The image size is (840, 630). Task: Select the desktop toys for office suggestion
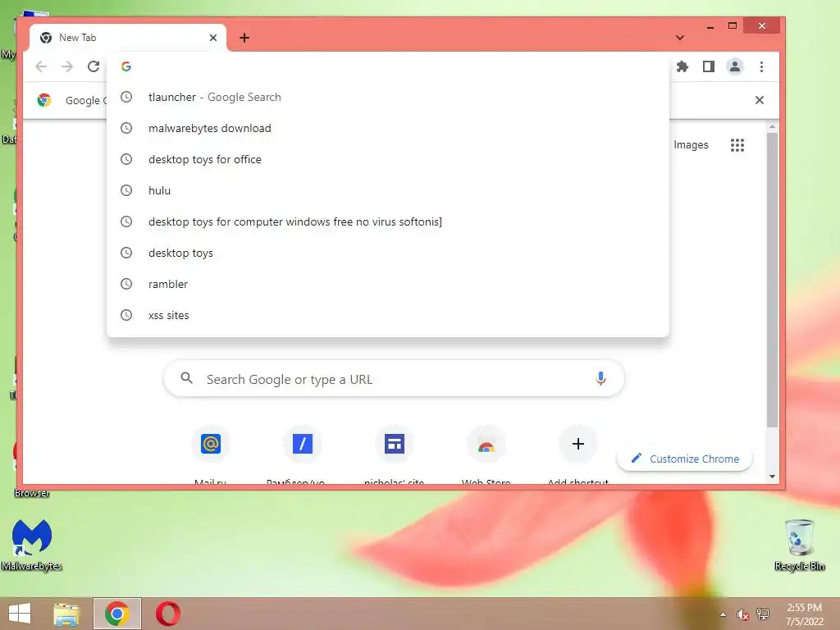388,159
